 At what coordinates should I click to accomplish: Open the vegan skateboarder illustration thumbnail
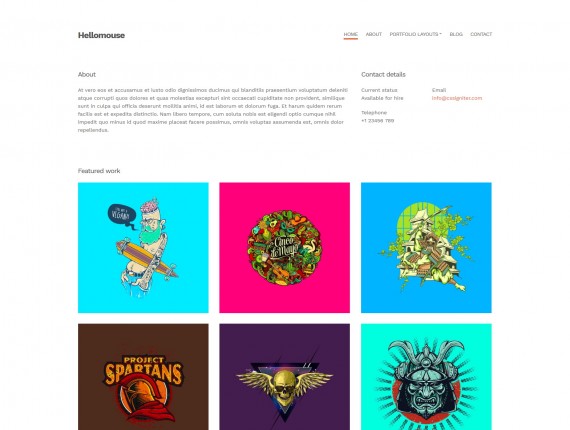(143, 248)
